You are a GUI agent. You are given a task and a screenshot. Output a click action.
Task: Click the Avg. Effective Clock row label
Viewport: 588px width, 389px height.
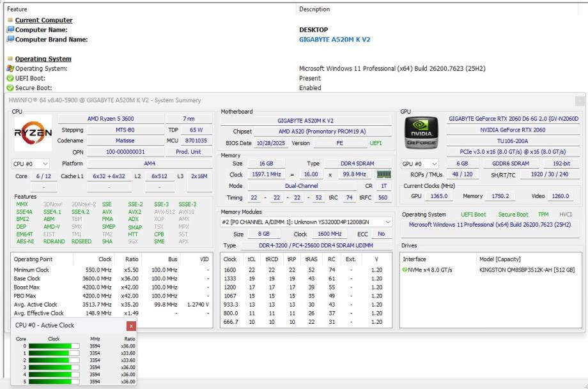[38, 313]
